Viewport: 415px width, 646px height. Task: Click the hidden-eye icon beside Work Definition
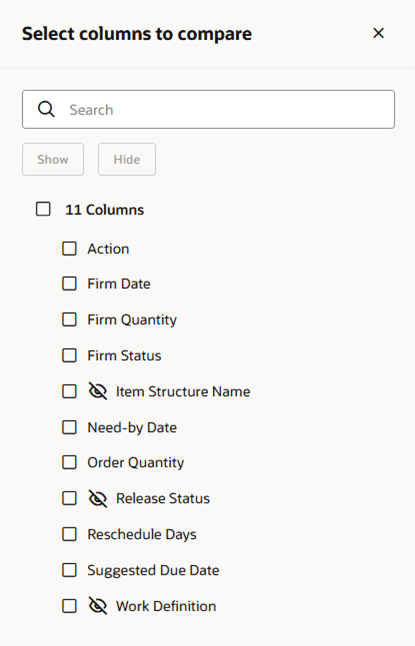coord(98,606)
